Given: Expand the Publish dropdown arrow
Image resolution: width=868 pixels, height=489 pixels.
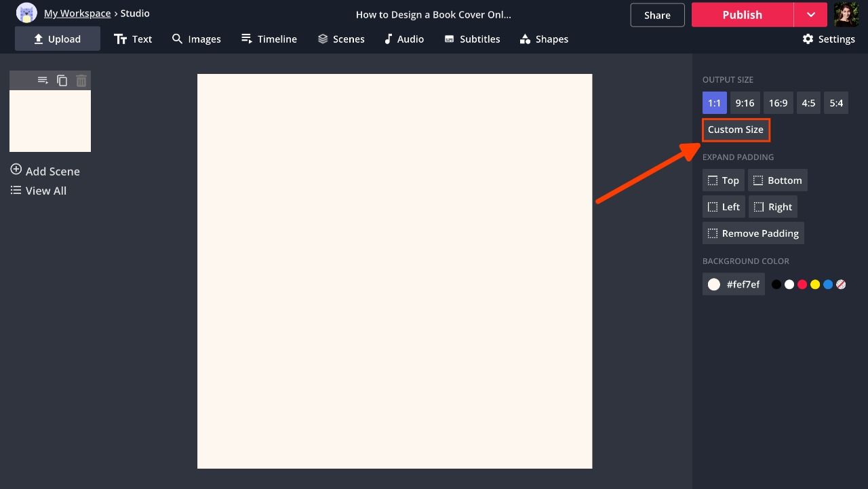Looking at the screenshot, I should click(811, 15).
